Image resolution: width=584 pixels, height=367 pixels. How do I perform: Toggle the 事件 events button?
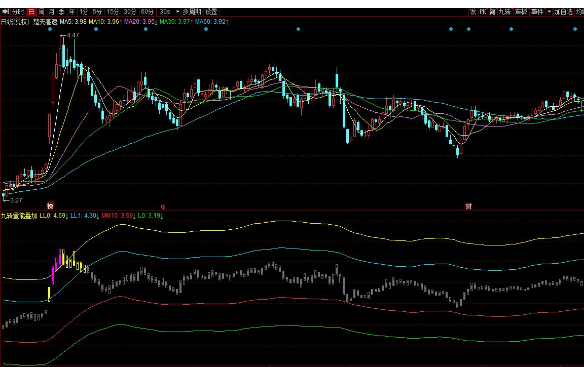point(537,12)
